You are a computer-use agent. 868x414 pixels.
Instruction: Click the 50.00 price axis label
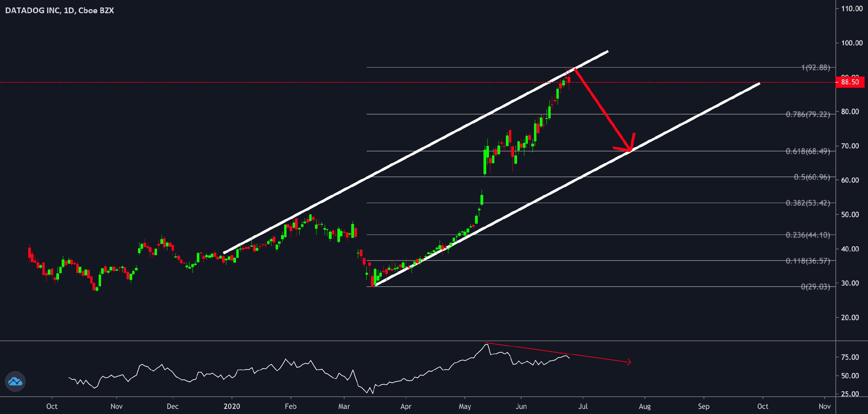(x=850, y=214)
